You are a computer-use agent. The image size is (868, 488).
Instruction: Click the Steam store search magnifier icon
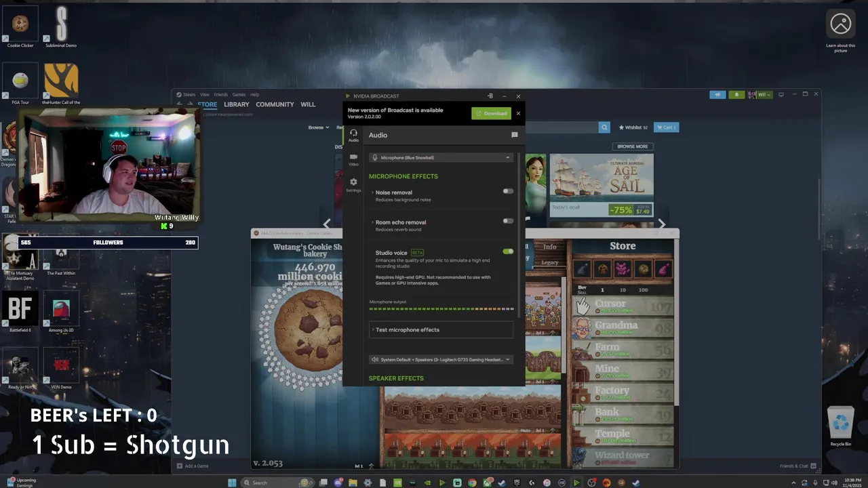click(x=604, y=127)
